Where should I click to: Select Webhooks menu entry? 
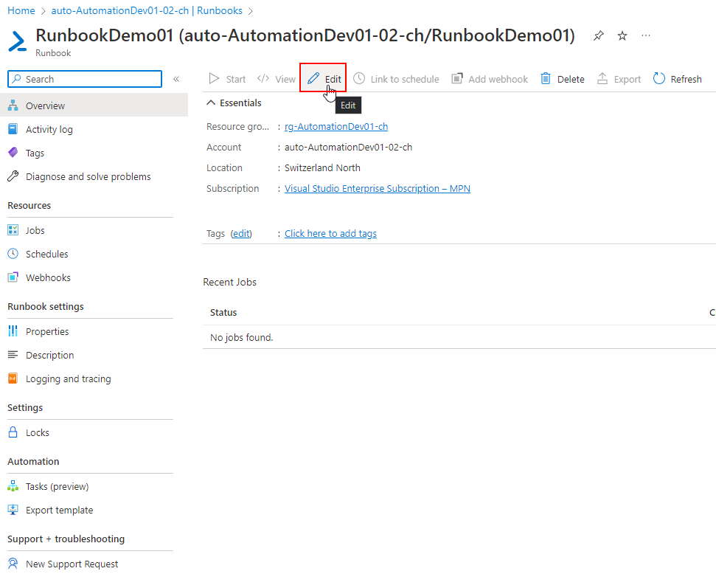94,277
